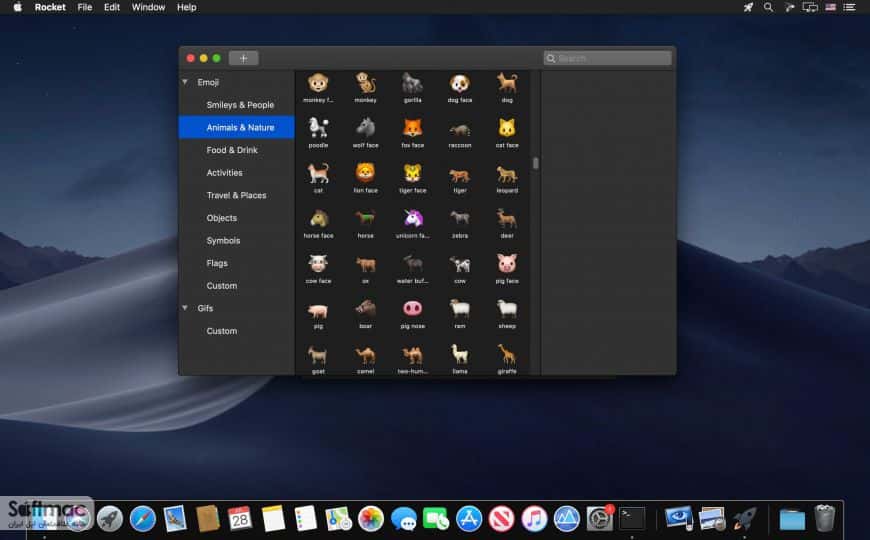The width and height of the screenshot is (870, 540).
Task: Open Notification Center list icon
Action: pyautogui.click(x=849, y=7)
